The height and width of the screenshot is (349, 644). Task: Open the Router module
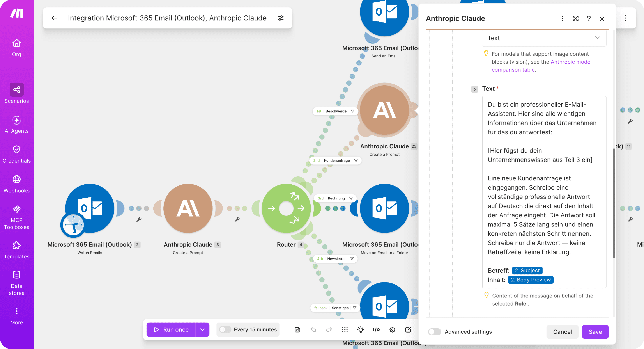pos(286,208)
